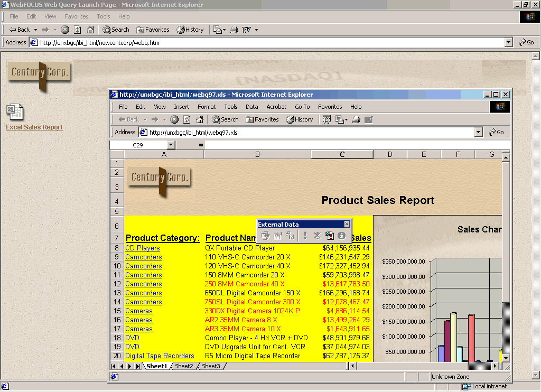
Task: Click Go button in the webq97.xls window
Action: (497, 132)
